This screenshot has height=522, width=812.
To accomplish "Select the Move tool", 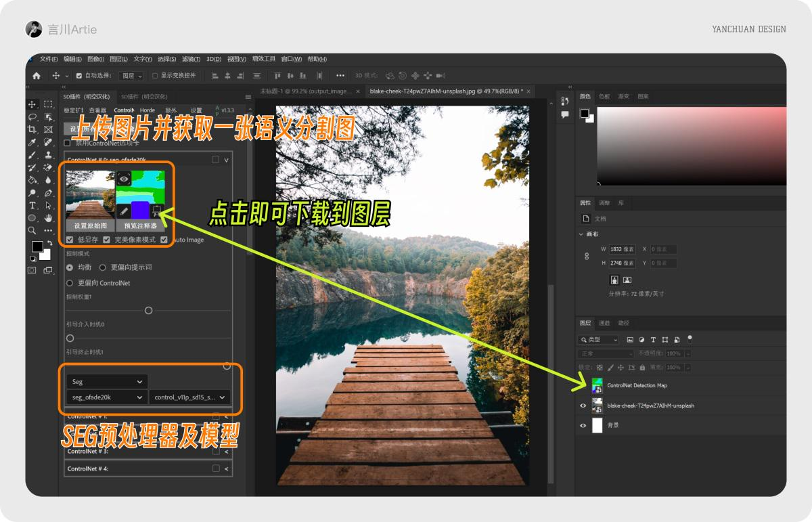I will [32, 104].
